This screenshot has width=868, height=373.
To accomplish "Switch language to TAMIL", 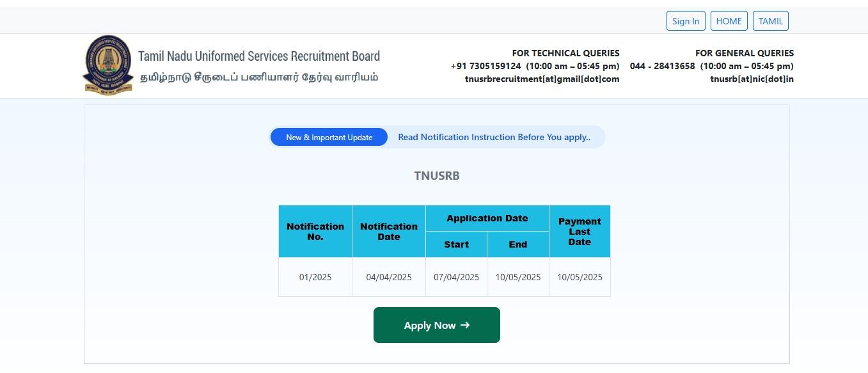I will click(x=771, y=21).
